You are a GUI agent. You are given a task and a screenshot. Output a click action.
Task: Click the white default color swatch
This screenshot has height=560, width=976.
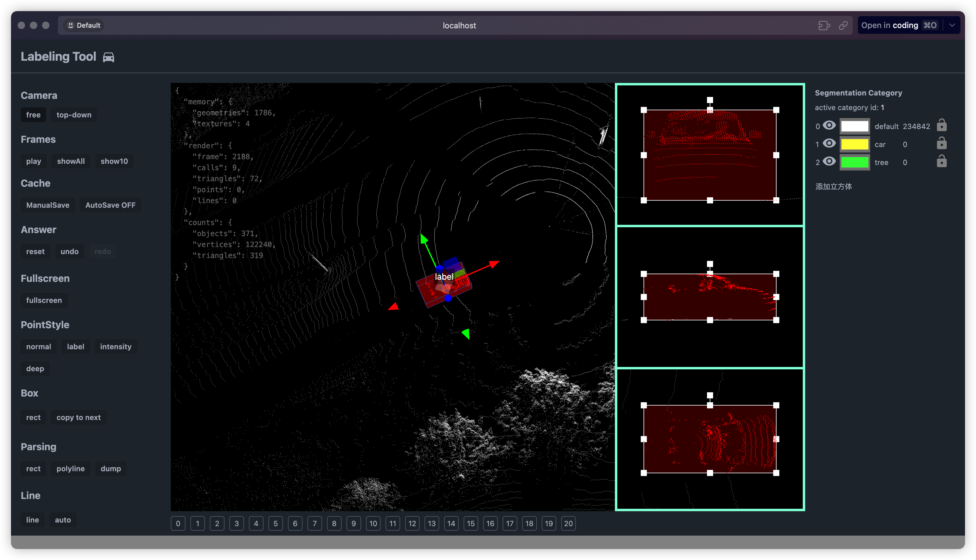pos(854,126)
